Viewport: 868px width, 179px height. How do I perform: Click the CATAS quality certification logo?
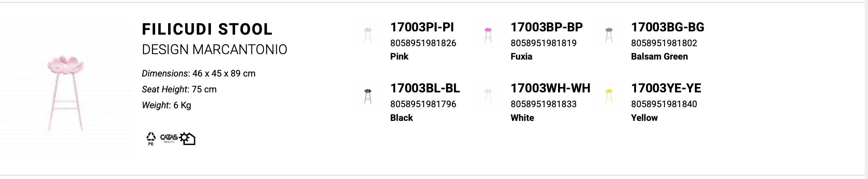[x=168, y=138]
